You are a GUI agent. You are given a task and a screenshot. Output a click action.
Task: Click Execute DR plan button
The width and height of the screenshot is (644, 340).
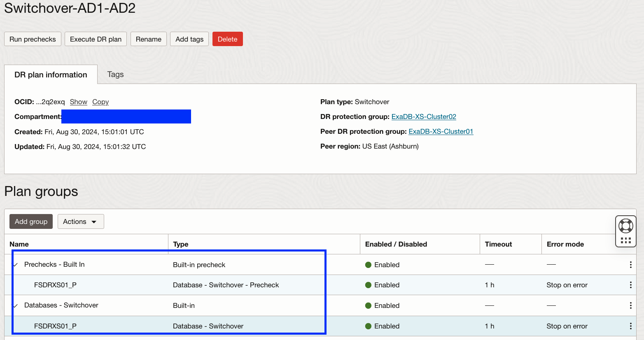tap(96, 39)
